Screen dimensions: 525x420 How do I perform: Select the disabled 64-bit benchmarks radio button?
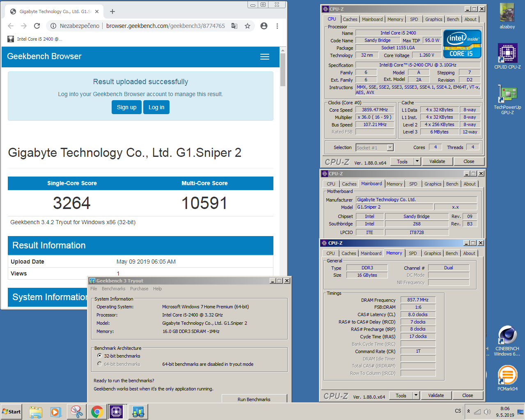pos(100,364)
